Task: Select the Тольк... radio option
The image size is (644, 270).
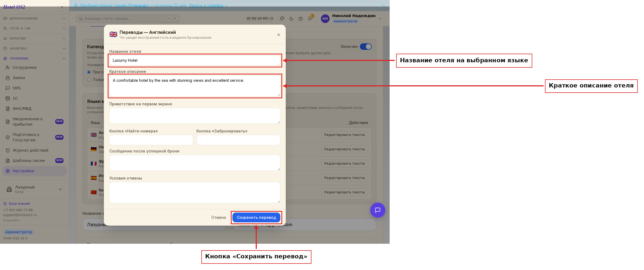Action: (x=89, y=80)
